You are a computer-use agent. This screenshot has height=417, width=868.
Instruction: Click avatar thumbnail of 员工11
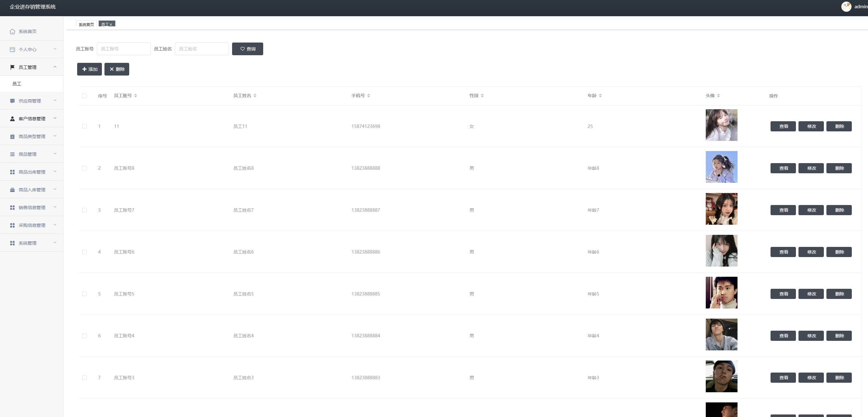click(721, 125)
